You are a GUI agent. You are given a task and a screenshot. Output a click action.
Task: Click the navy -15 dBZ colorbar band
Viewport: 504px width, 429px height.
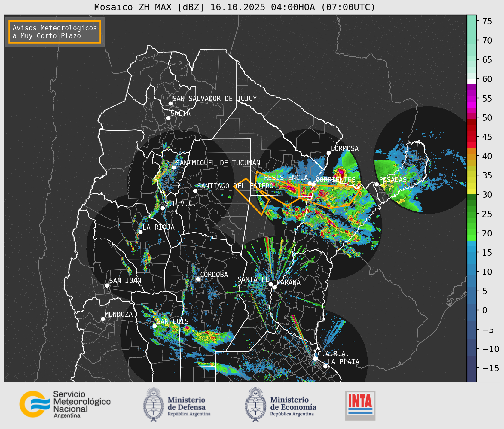[472, 368]
